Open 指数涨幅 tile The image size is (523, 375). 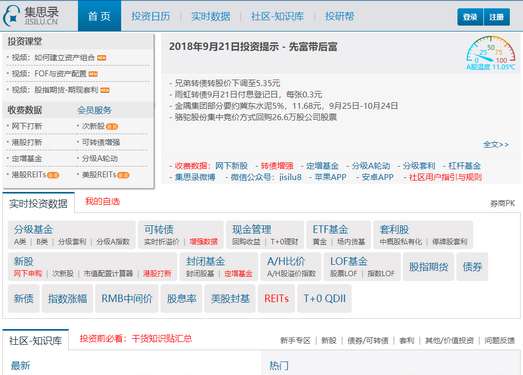[67, 299]
